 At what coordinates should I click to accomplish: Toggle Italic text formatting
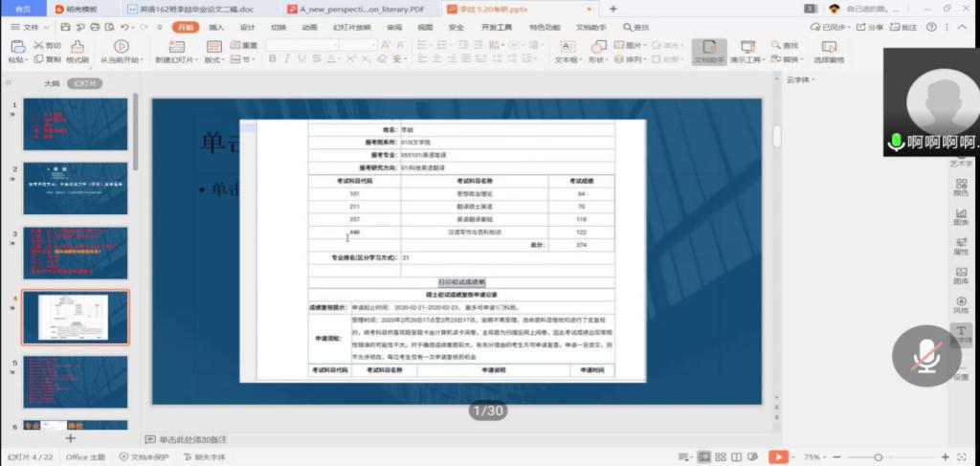[286, 59]
